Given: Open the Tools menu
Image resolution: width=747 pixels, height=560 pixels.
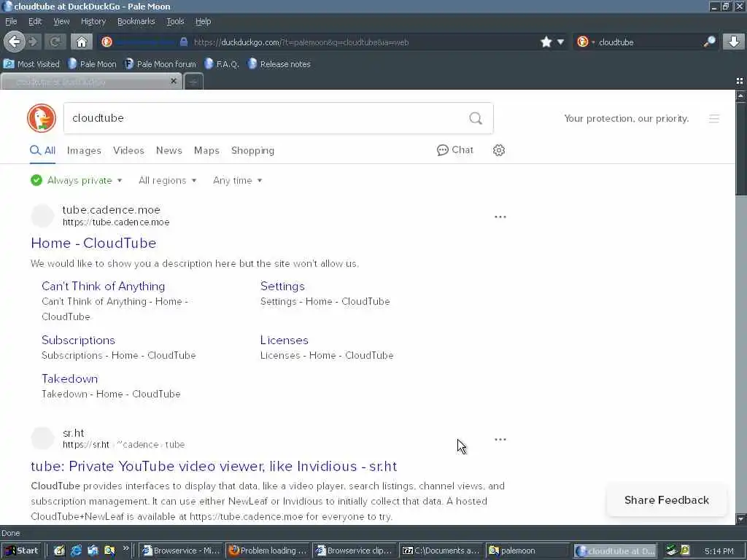Looking at the screenshot, I should pyautogui.click(x=175, y=21).
